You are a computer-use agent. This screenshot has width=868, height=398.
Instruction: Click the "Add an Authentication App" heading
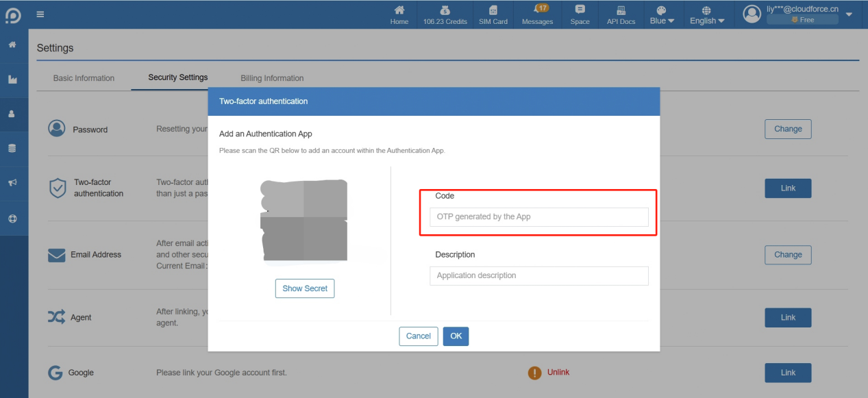266,134
